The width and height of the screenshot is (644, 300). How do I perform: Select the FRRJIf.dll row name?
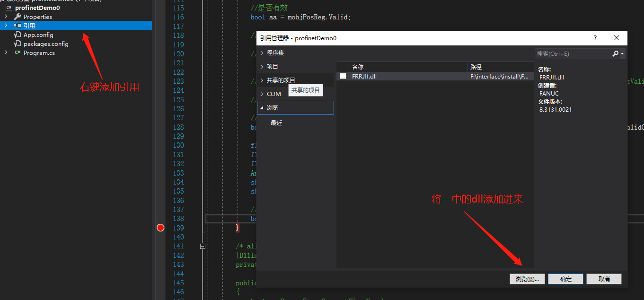[x=364, y=76]
